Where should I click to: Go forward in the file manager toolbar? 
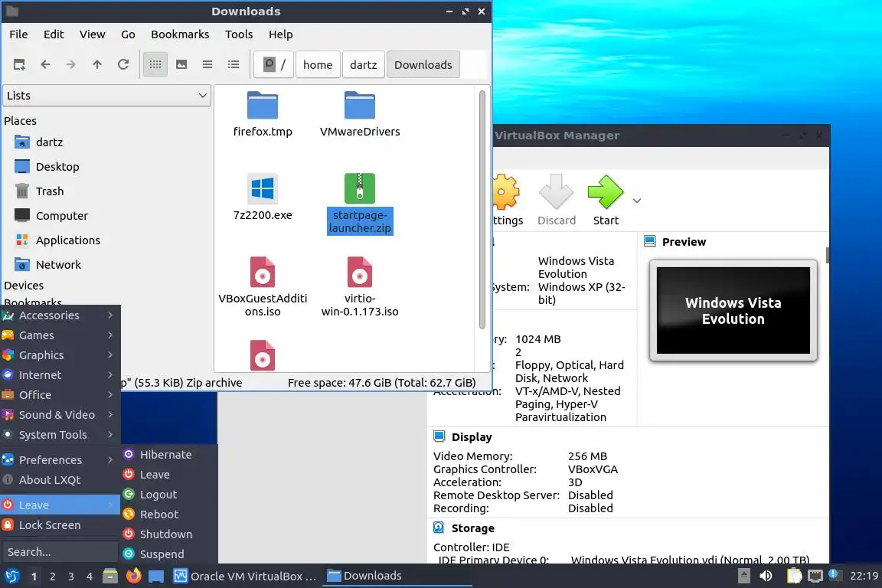71,65
